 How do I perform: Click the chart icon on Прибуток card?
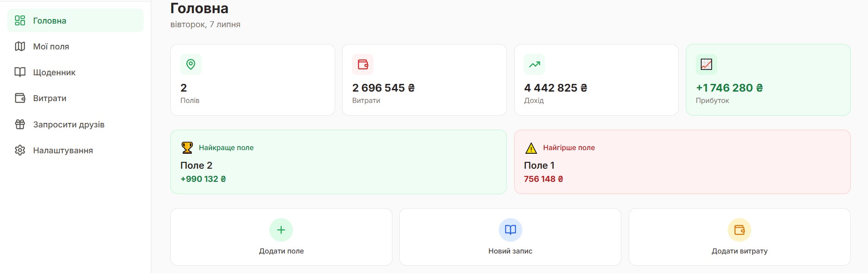pos(706,64)
